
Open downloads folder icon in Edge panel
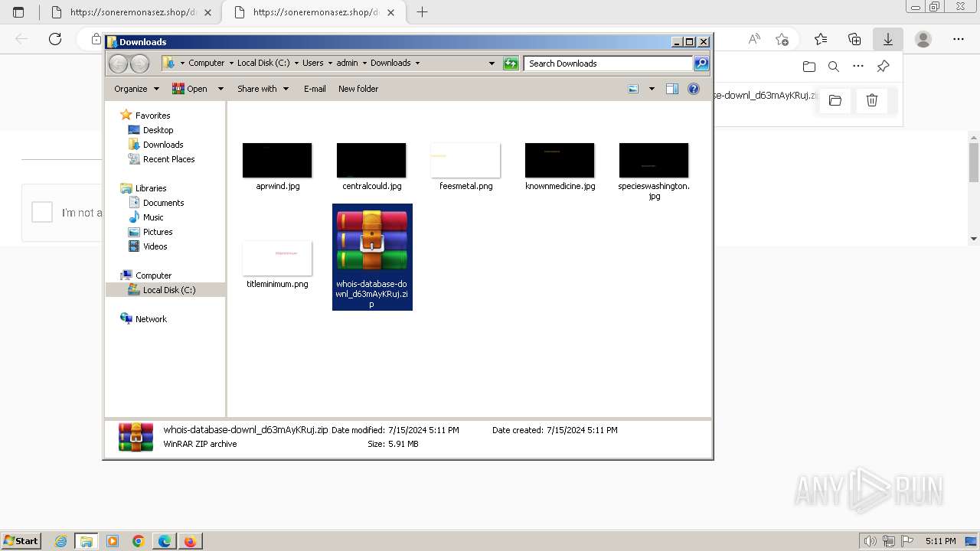tap(809, 67)
